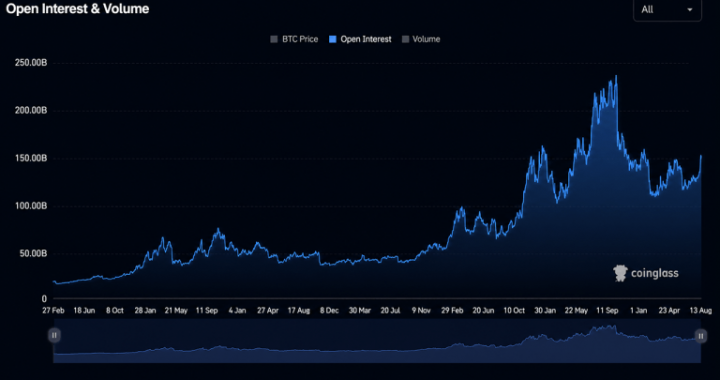Click the '27 Feb' date label
Image resolution: width=720 pixels, height=380 pixels.
[54, 311]
